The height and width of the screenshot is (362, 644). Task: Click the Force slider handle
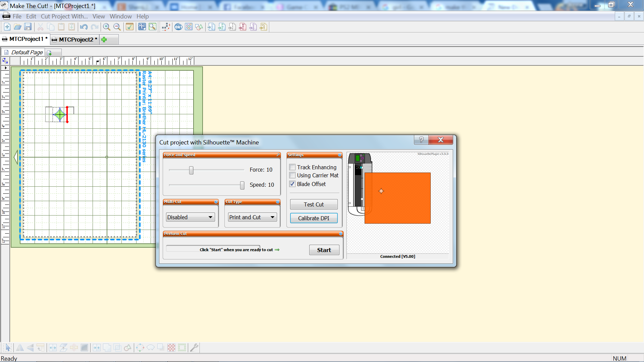(191, 170)
